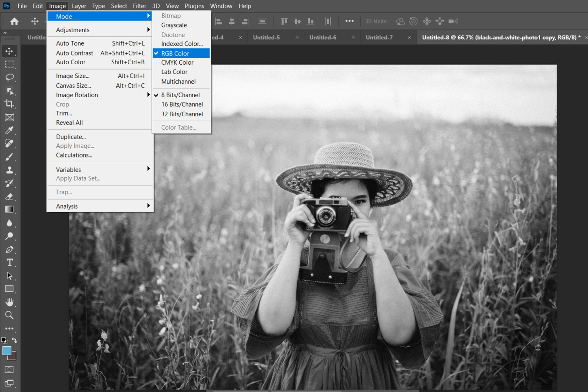The image size is (588, 392).
Task: Select the Clone Stamp tool
Action: coord(9,170)
